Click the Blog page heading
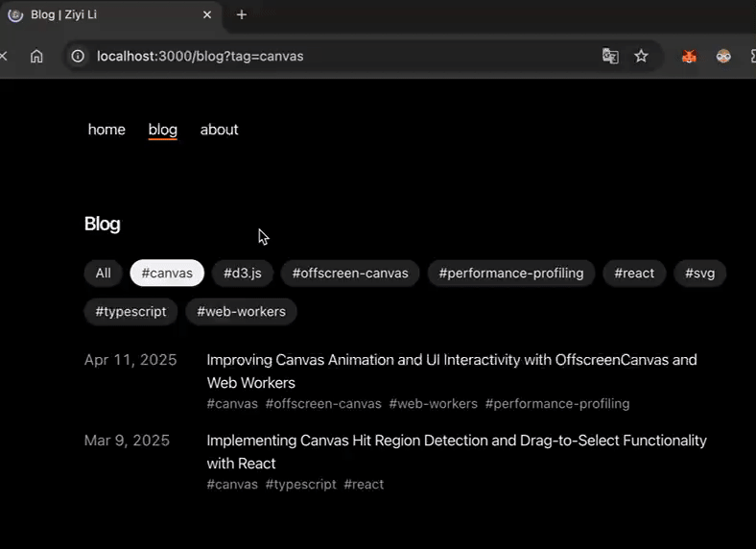Screen dimensions: 756x549 (x=103, y=224)
